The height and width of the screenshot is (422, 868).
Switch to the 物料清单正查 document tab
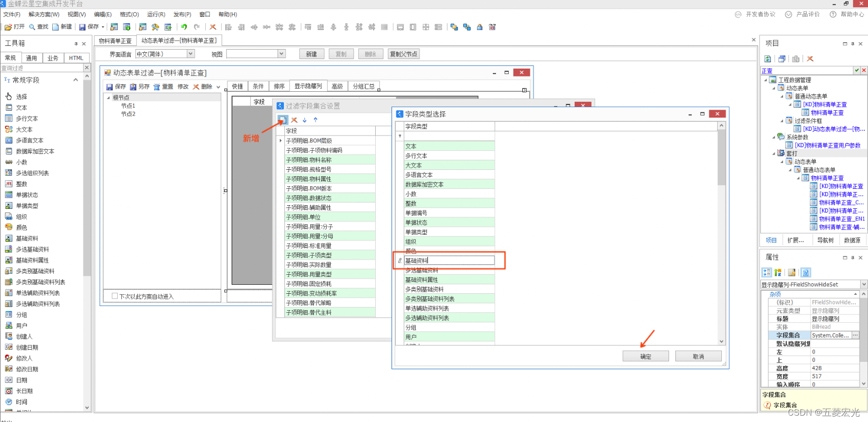115,41
